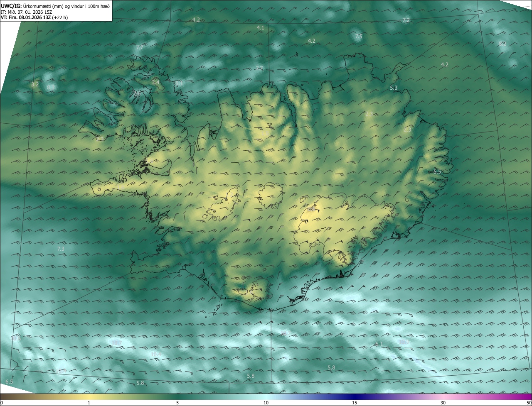532x406 pixels.
Task: Pick the pale yellow color above the 1 tick
Action: (x=89, y=397)
